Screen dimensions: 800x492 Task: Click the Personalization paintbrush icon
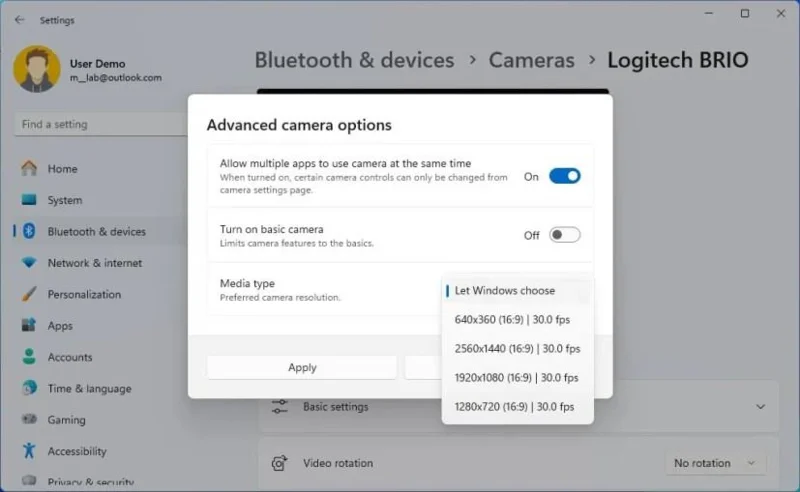[x=29, y=294]
